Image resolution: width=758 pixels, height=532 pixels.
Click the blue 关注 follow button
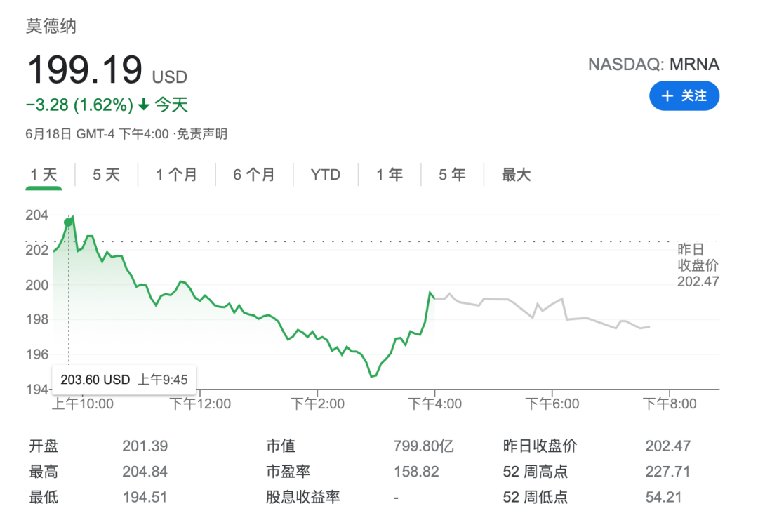[684, 95]
